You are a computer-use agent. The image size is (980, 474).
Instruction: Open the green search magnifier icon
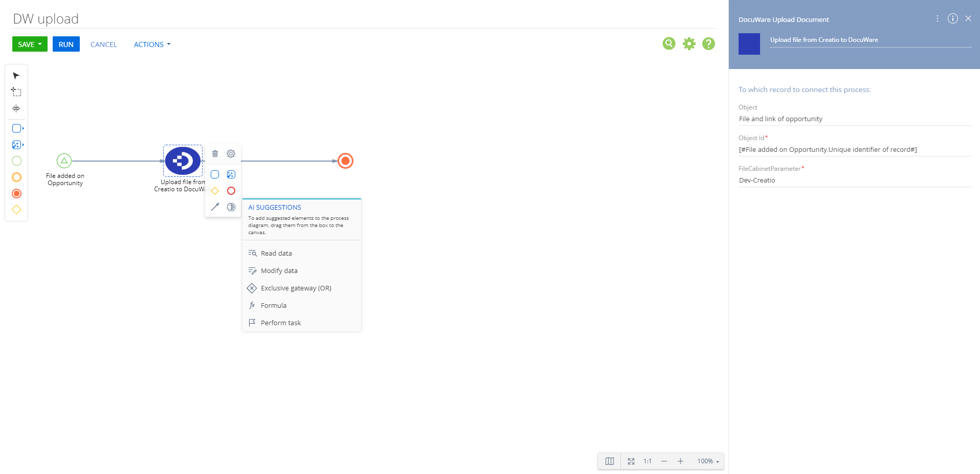669,44
